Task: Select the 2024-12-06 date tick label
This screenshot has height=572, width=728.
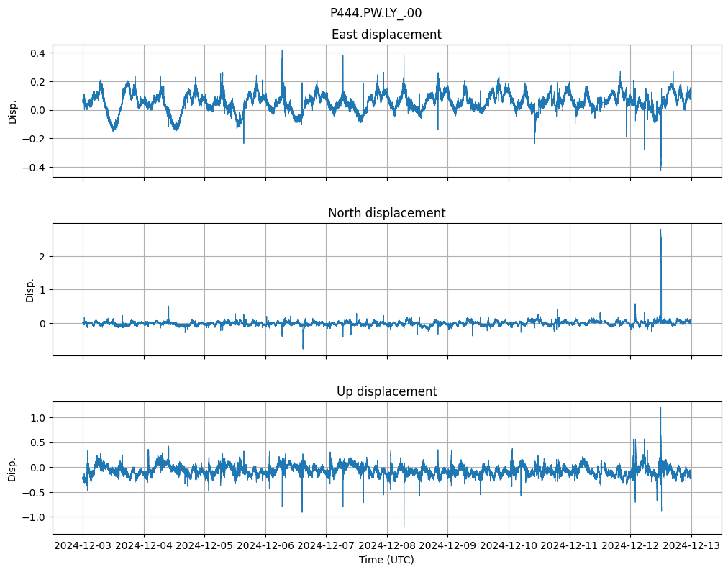Action: 265,546
